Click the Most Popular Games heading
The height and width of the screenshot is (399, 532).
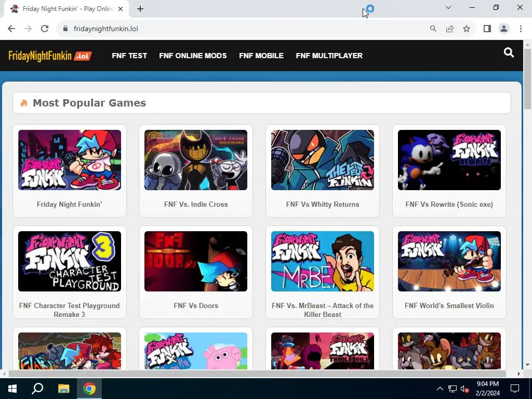[x=89, y=103]
